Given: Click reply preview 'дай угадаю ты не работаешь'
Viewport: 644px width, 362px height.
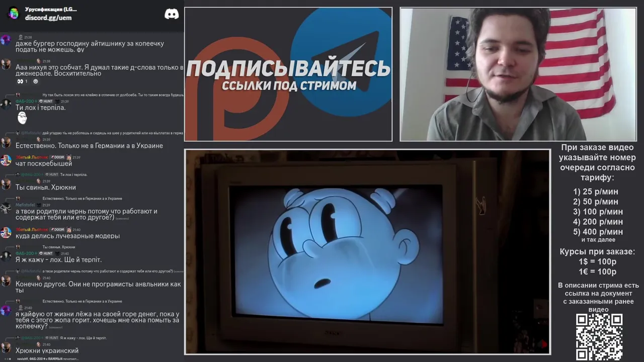Looking at the screenshot, I should pyautogui.click(x=113, y=133).
